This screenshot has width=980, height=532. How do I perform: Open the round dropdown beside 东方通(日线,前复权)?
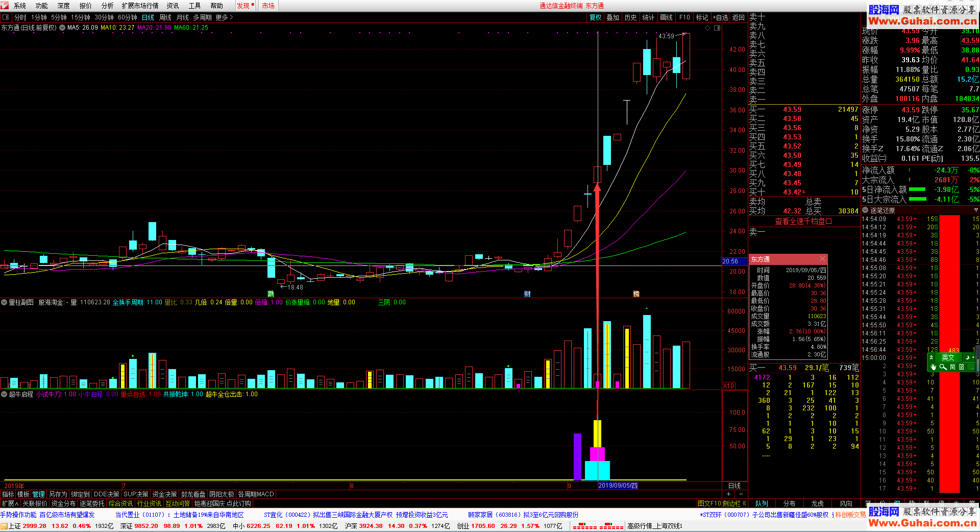pyautogui.click(x=62, y=28)
